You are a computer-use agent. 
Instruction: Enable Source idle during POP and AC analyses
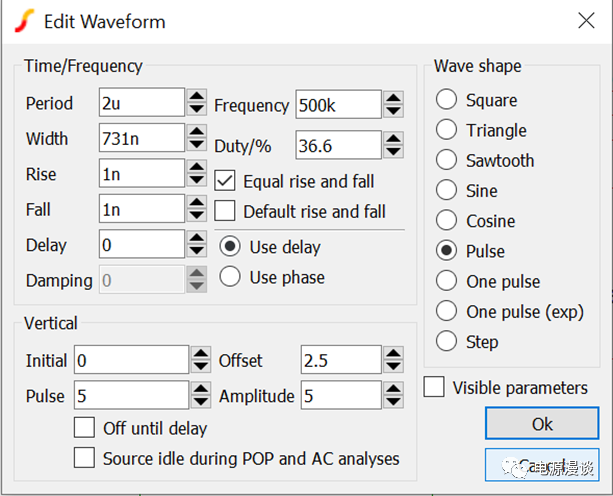(86, 458)
